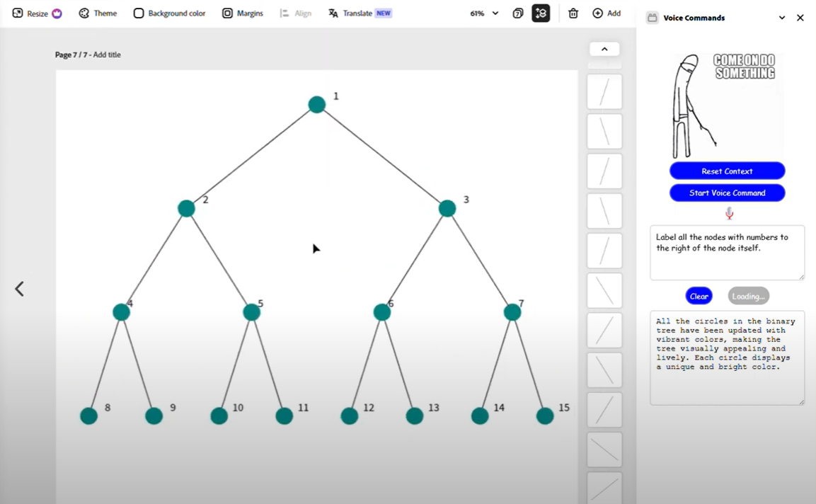Click the Clear button
The image size is (816, 504).
(699, 296)
